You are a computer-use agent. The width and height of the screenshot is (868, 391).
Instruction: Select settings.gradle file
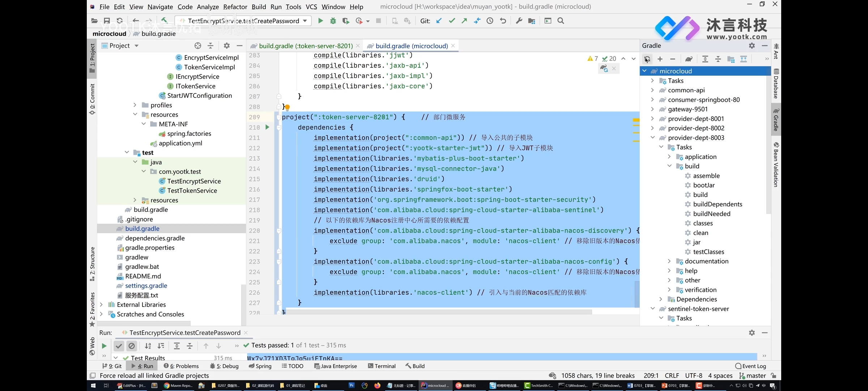coord(146,286)
